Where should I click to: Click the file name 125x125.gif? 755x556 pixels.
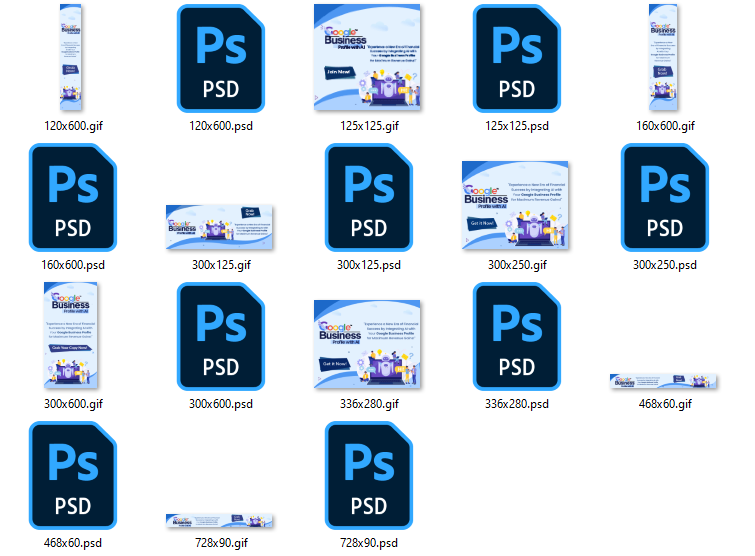[369, 126]
